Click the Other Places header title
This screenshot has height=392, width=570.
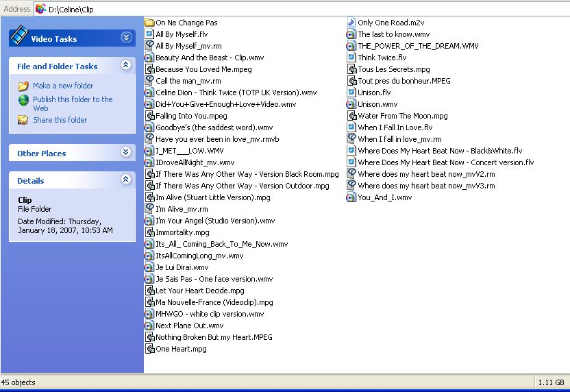point(41,154)
